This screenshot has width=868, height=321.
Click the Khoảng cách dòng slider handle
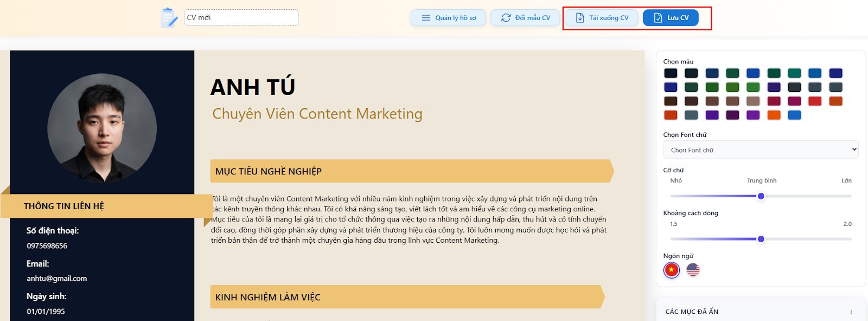click(x=761, y=239)
